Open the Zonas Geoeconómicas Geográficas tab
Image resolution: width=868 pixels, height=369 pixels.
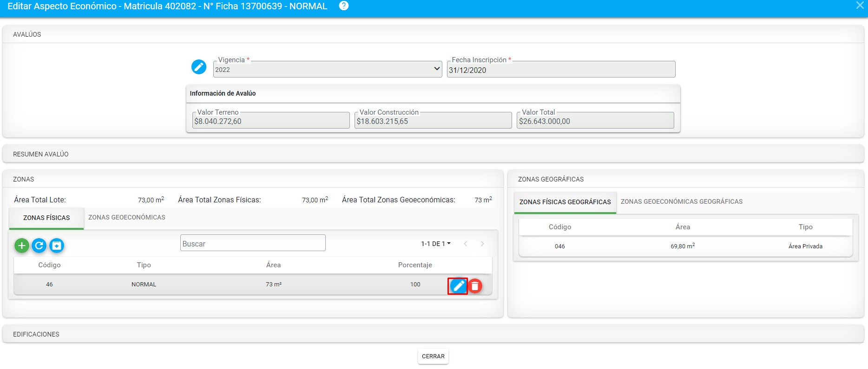pos(681,201)
